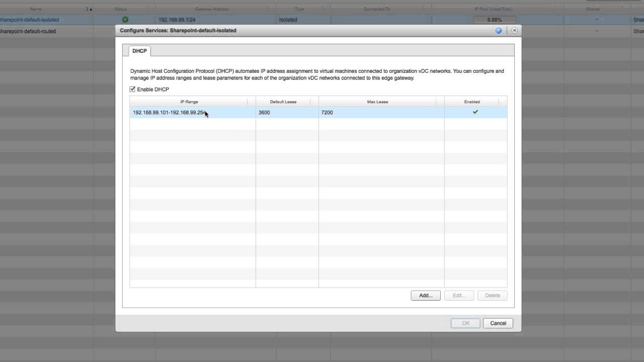Select Sharepoint-default-isolated in the background list
The width and height of the screenshot is (644, 362).
click(x=29, y=20)
